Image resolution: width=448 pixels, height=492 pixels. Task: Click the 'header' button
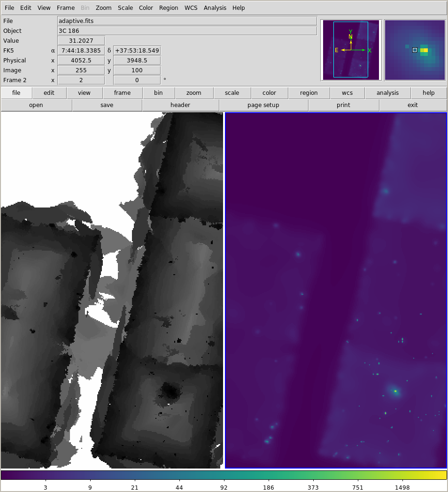pos(180,105)
